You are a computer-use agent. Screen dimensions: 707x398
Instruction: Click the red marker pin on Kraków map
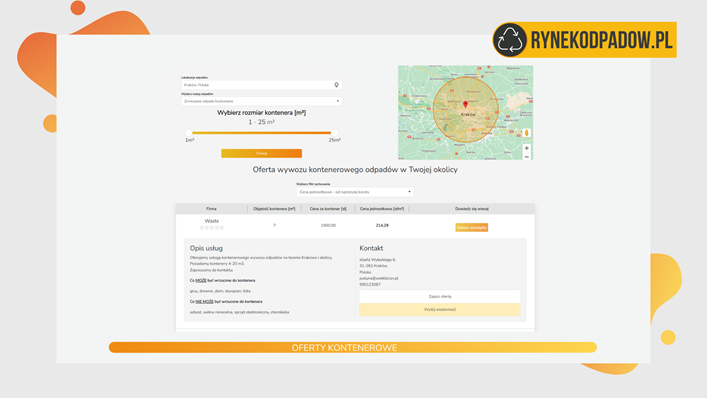tap(466, 105)
